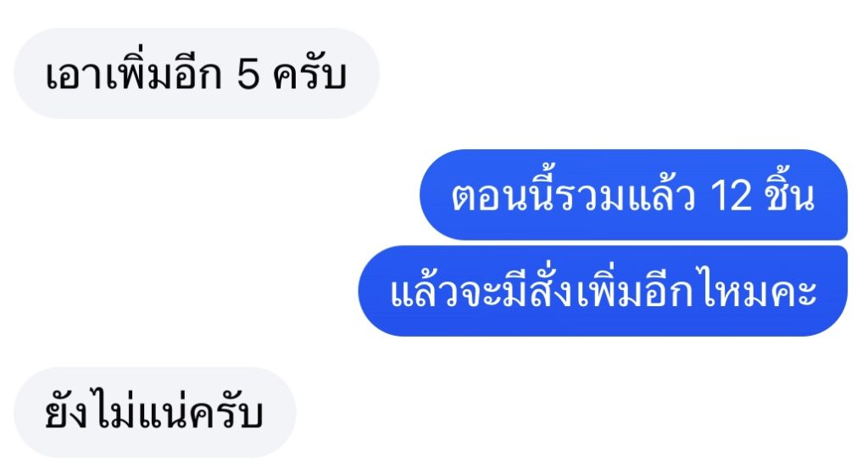Click 'ยังไม่แน่' in bottom gray bubble
Viewport: 868px width, 474px height.
[x=117, y=410]
